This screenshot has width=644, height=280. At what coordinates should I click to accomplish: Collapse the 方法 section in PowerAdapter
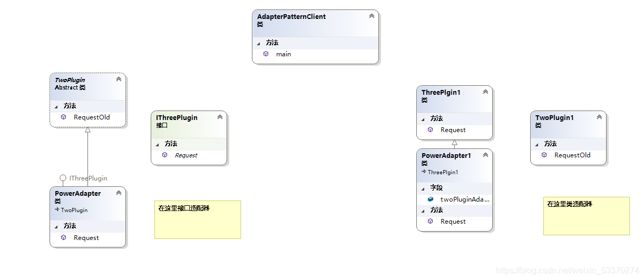point(56,226)
